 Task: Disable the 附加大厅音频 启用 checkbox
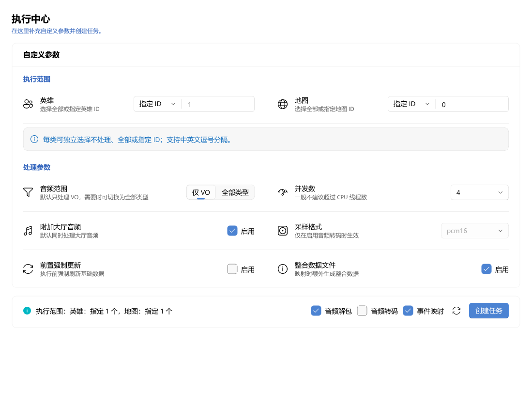tap(232, 231)
